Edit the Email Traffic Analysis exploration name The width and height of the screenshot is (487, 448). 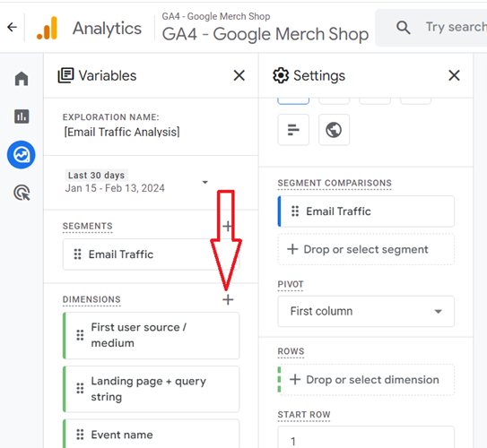pyautogui.click(x=122, y=133)
